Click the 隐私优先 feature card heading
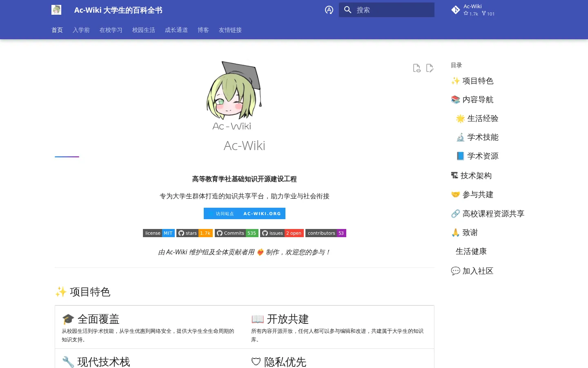 pos(279,362)
